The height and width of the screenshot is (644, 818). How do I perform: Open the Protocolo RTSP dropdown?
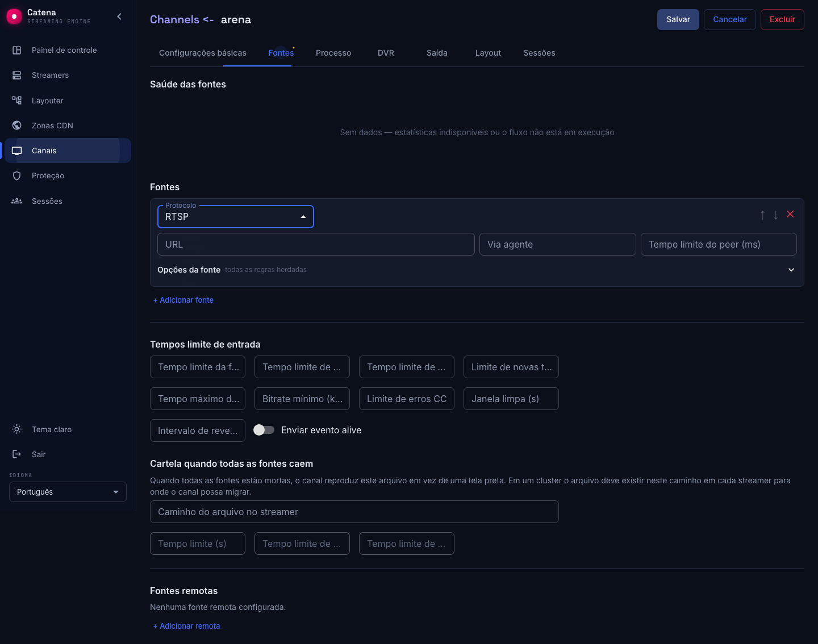tap(236, 216)
